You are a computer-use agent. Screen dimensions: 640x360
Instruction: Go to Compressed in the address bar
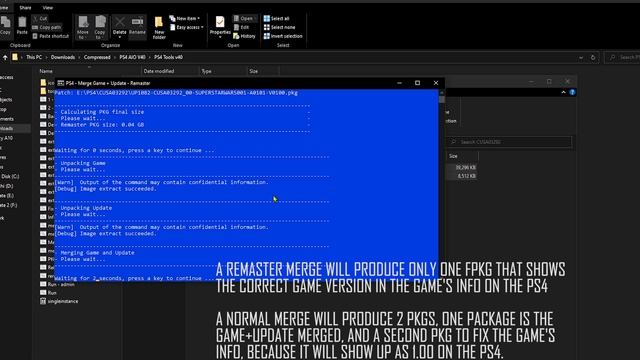tap(97, 58)
